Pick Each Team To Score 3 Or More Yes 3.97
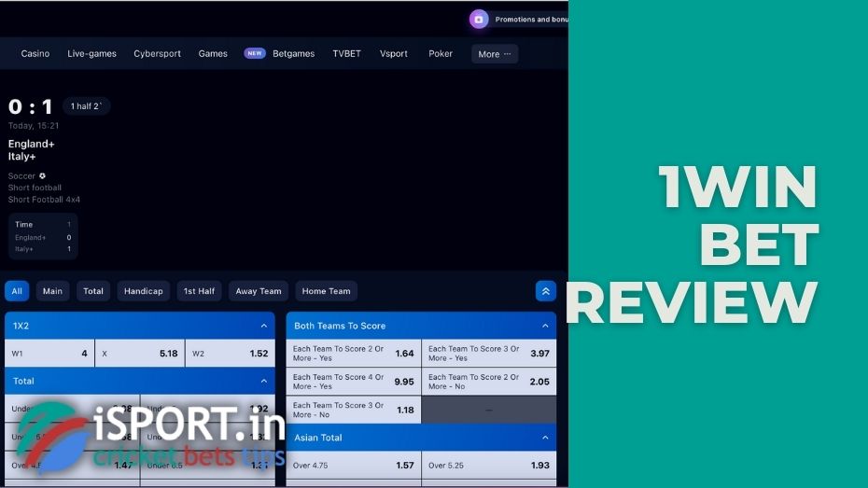 [489, 354]
